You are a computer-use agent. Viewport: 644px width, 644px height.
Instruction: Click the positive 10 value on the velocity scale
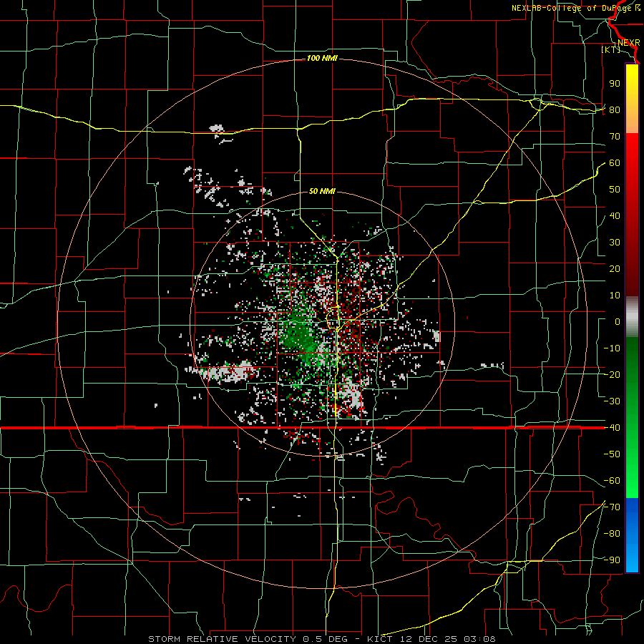coord(615,296)
